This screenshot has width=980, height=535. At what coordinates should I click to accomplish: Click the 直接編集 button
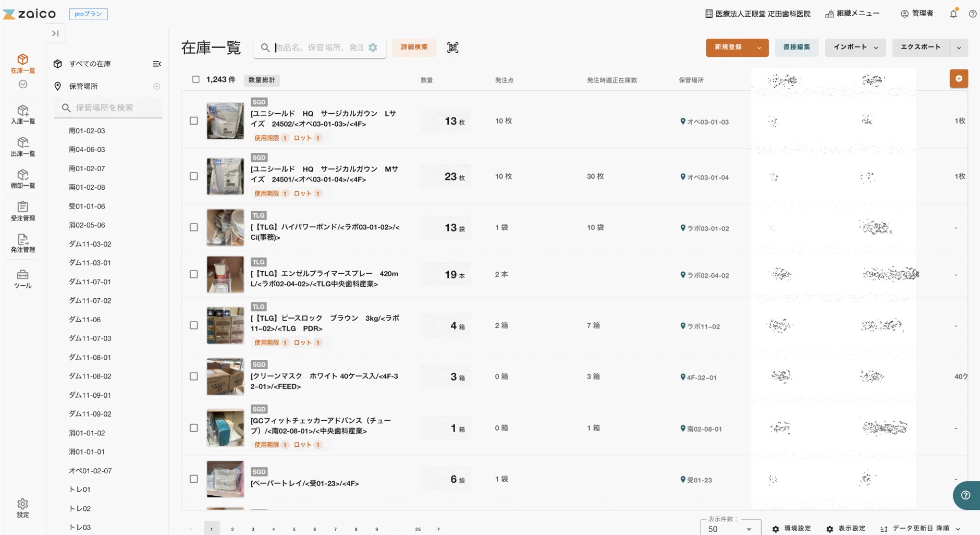click(x=796, y=48)
